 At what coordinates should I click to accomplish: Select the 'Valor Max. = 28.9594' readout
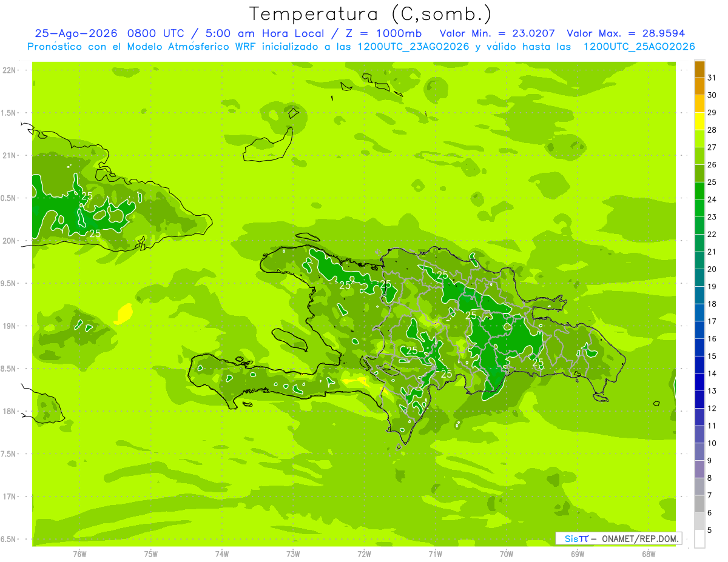[x=625, y=33]
